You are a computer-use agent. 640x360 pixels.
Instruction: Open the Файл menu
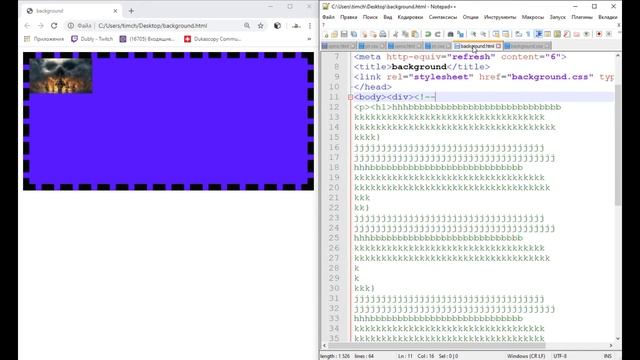328,17
